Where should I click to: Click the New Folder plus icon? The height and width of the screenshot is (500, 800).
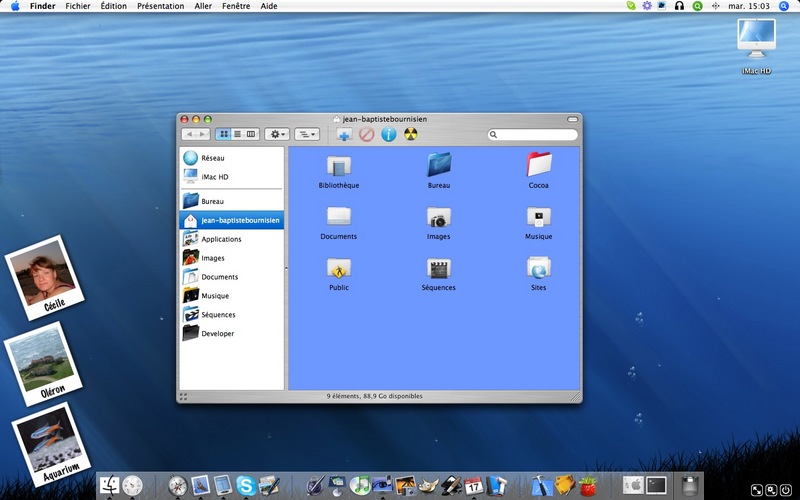click(344, 135)
